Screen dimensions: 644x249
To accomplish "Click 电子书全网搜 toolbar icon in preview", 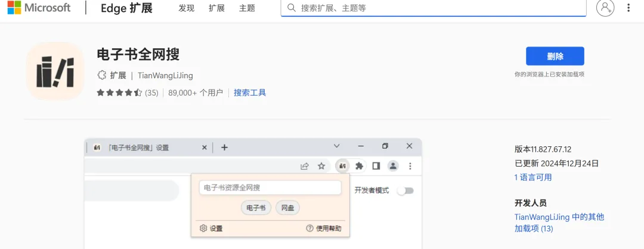I will pos(342,166).
